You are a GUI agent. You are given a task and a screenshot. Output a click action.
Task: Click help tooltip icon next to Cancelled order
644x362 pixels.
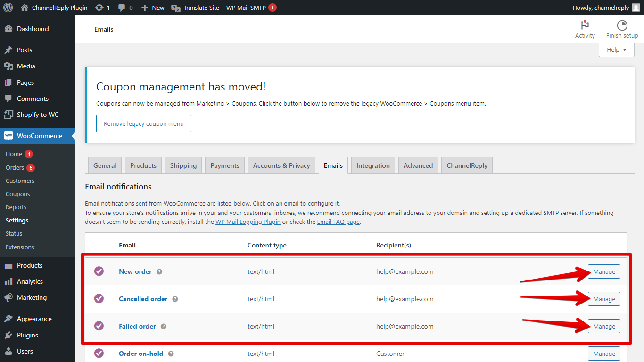point(175,299)
